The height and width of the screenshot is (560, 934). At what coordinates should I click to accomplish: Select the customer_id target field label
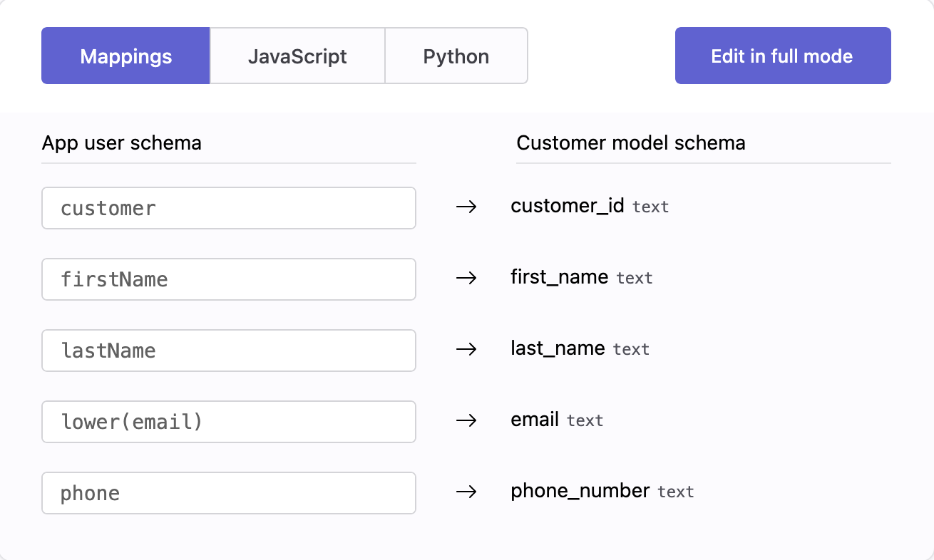(568, 207)
